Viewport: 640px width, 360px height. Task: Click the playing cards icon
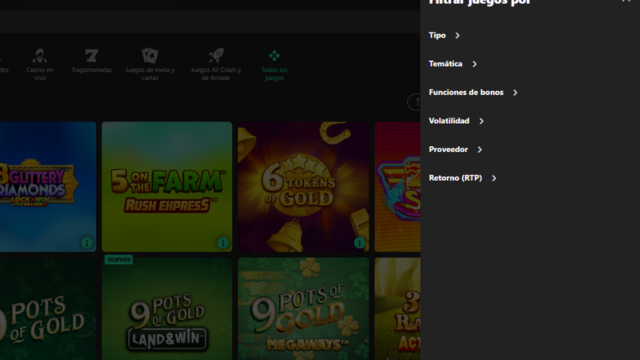pos(150,56)
